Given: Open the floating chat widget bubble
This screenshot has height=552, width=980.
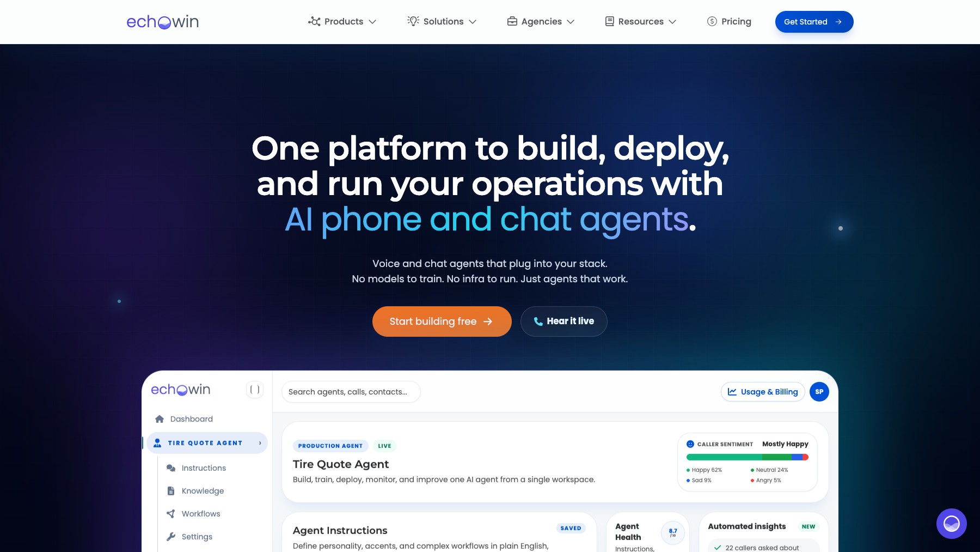Looking at the screenshot, I should click(x=952, y=524).
